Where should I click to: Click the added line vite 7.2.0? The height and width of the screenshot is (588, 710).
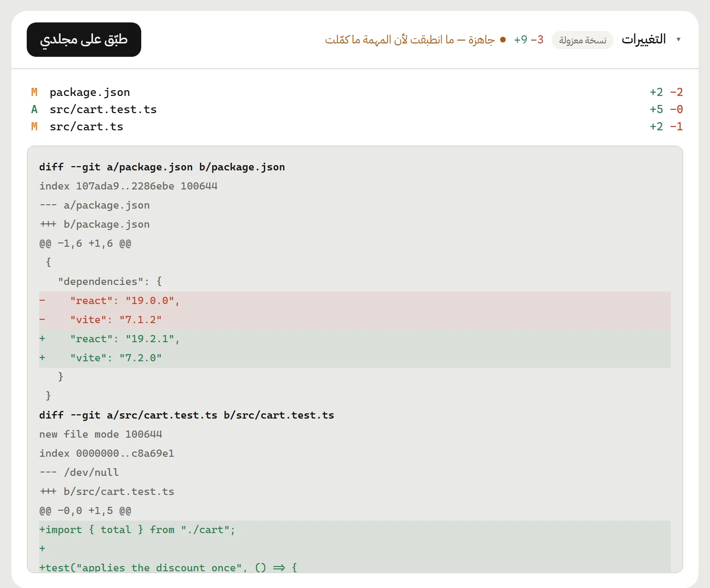pos(355,358)
